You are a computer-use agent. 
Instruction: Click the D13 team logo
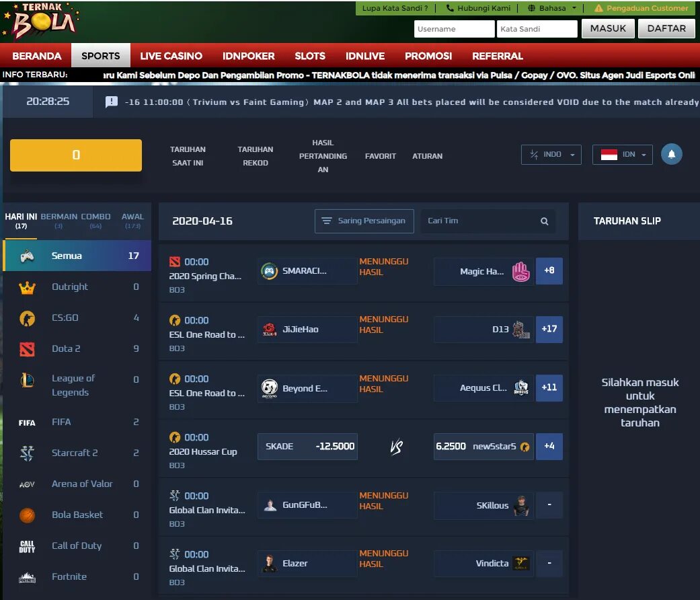[520, 330]
